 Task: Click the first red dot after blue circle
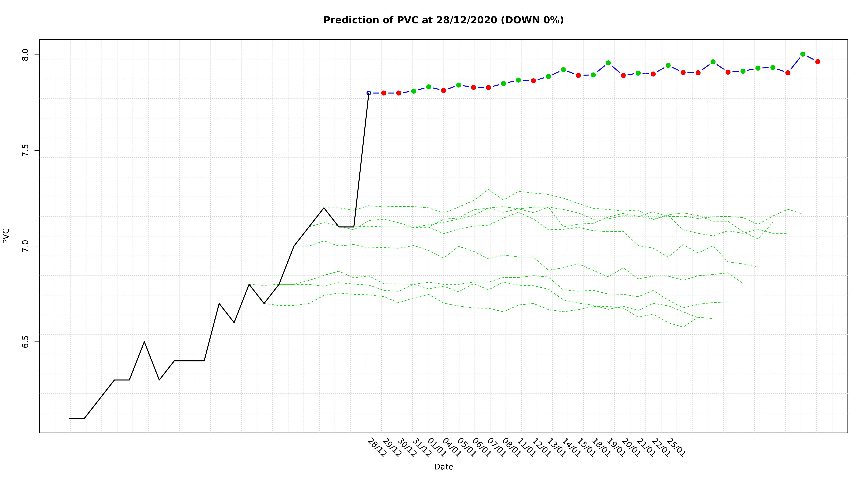384,93
